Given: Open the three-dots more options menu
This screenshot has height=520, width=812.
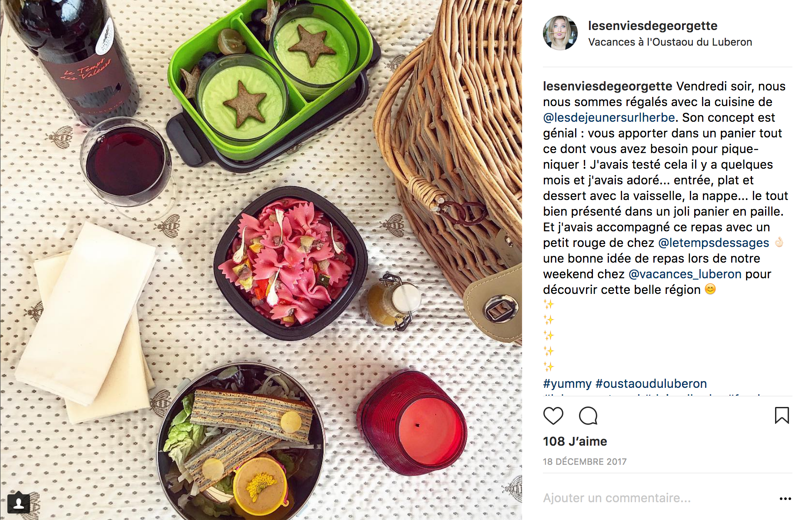Looking at the screenshot, I should point(785,499).
